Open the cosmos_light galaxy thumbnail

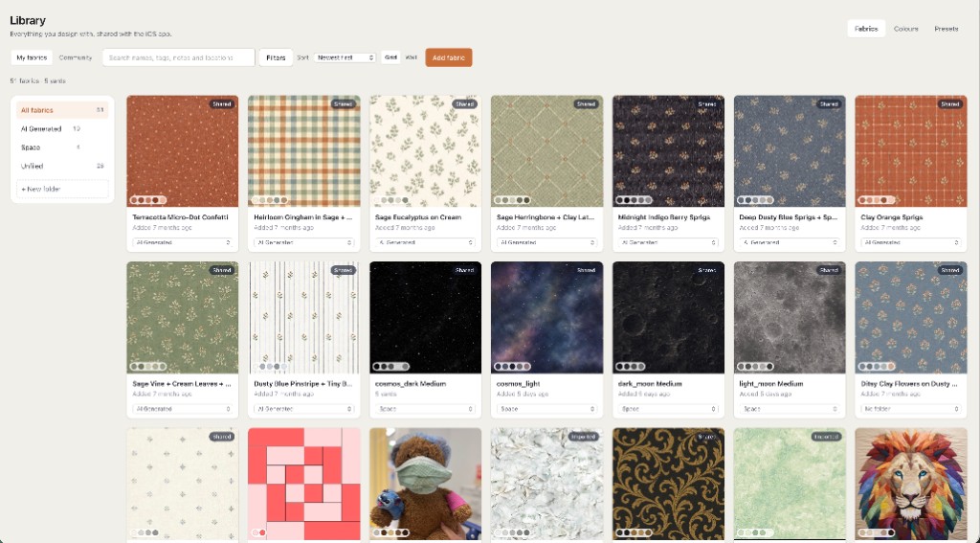(x=546, y=317)
